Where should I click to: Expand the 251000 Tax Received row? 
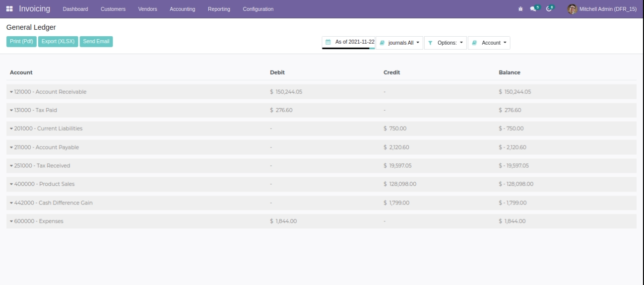click(x=42, y=166)
